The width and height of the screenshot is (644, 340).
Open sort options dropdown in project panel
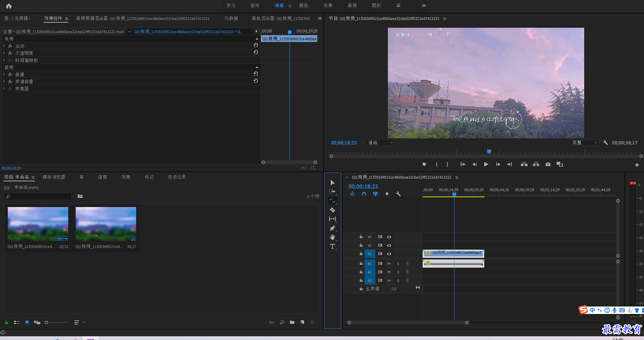tap(79, 322)
